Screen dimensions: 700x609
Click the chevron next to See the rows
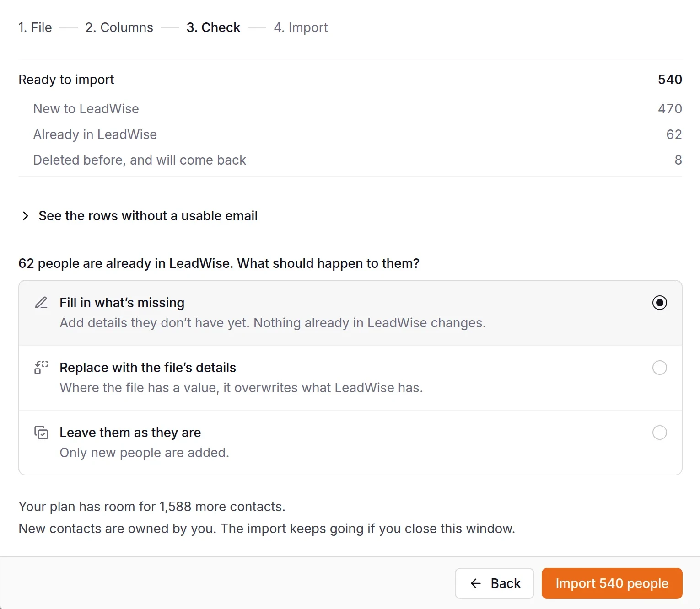[26, 216]
